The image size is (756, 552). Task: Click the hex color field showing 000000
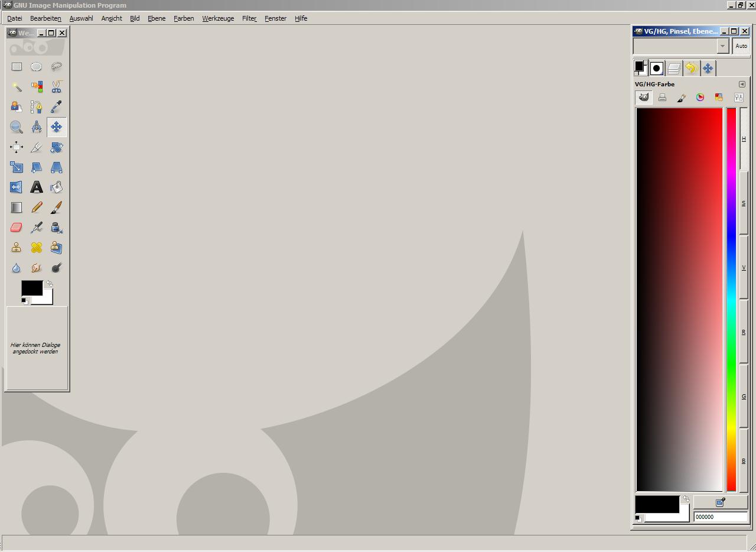pos(721,517)
